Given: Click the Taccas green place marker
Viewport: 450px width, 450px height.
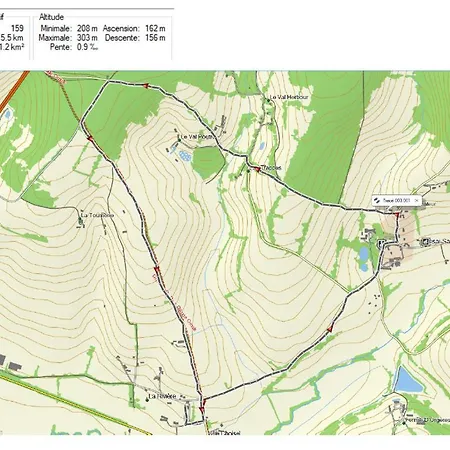Looking at the screenshot, I should pos(248,171).
